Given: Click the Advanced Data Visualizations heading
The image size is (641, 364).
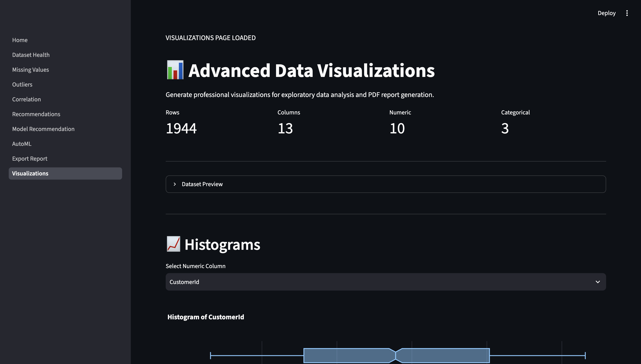Looking at the screenshot, I should coord(312,70).
